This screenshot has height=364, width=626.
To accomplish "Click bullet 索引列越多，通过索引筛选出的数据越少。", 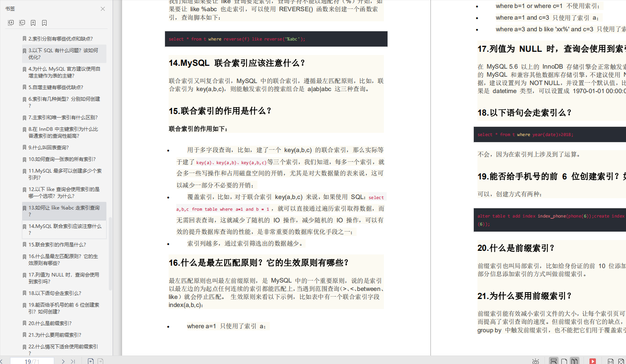I will [x=246, y=244].
